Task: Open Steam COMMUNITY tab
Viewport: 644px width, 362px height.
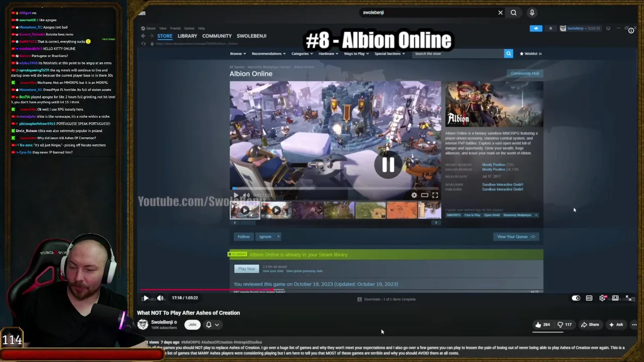Action: coord(217,36)
